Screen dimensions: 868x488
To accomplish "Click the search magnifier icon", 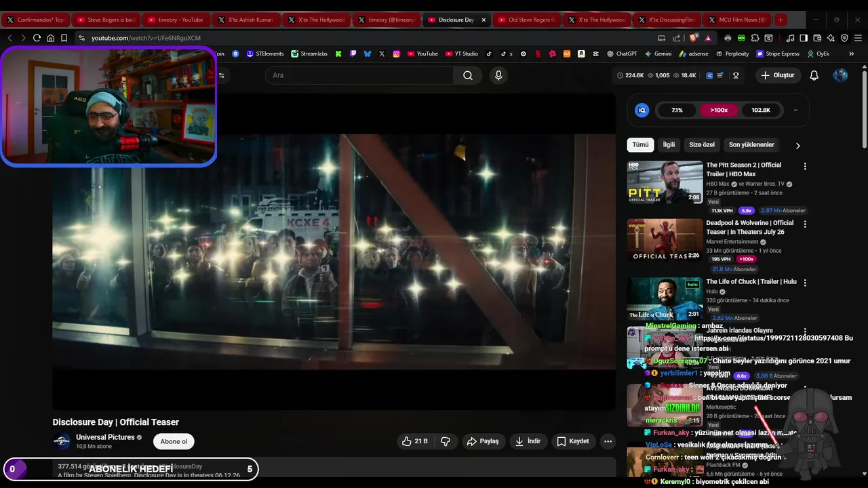I will (x=468, y=75).
